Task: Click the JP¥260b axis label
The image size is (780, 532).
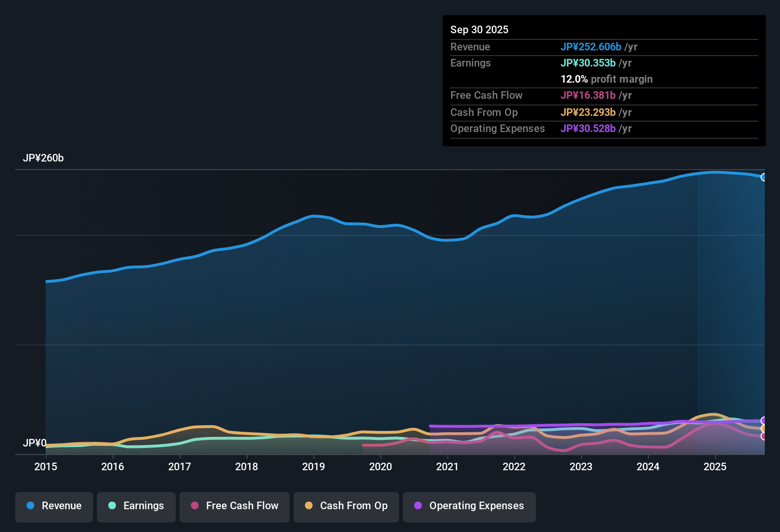Action: tap(44, 158)
